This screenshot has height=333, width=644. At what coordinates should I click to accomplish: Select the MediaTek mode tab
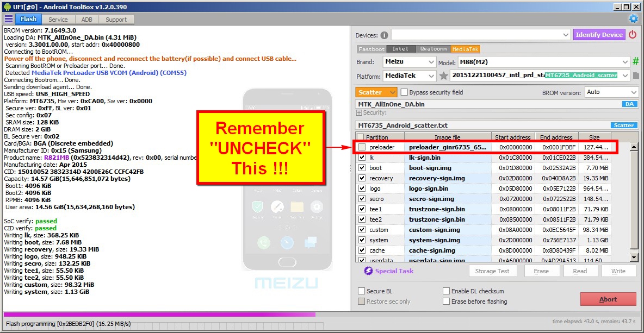pos(466,49)
